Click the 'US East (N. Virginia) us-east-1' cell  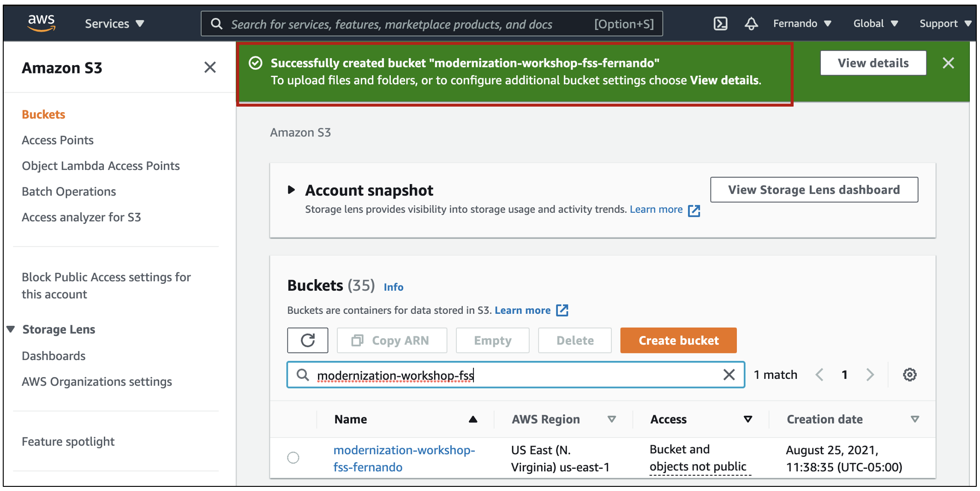tap(560, 458)
